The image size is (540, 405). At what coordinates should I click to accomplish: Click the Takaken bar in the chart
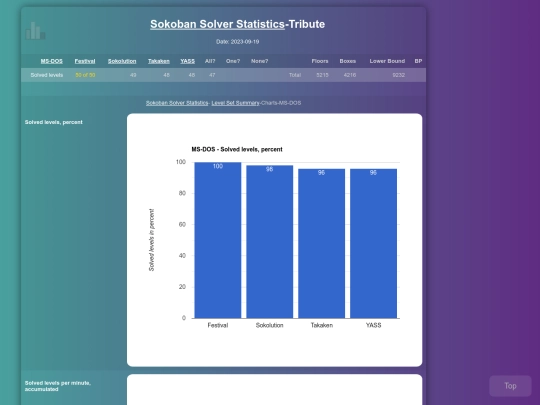click(x=321, y=243)
